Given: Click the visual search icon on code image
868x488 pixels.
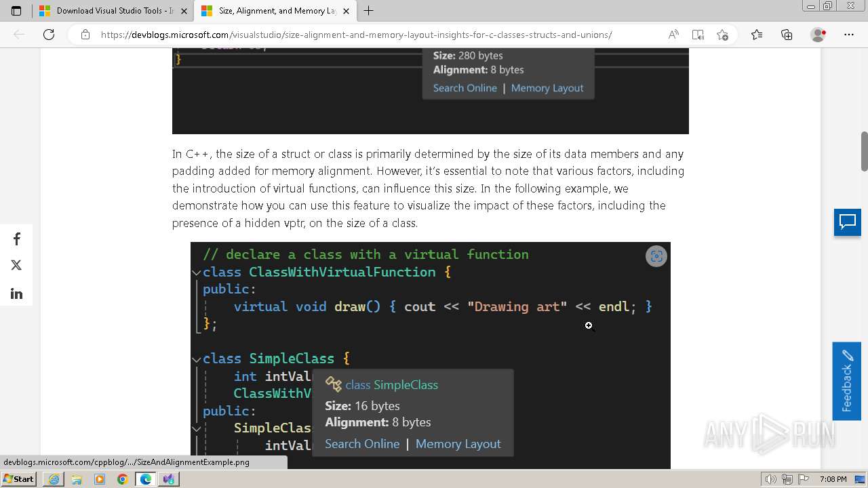Looking at the screenshot, I should tap(656, 256).
